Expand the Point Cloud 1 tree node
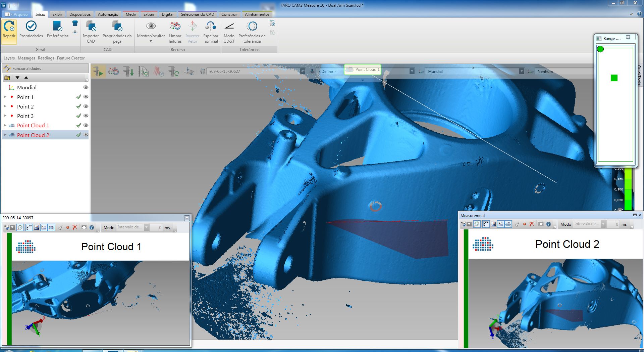The height and width of the screenshot is (352, 644). coord(5,125)
